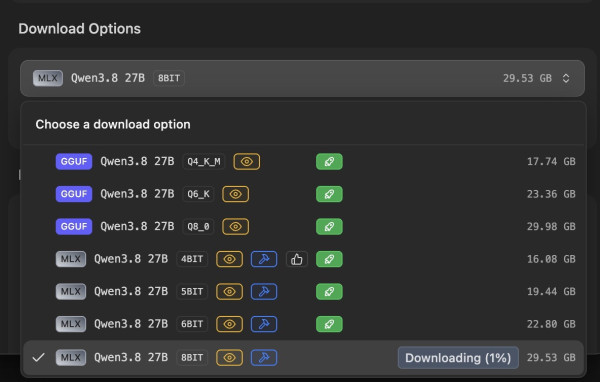This screenshot has width=600, height=382.
Task: Select GGUF Qwen3.8 27B Q4_K_M option
Action: [303, 162]
